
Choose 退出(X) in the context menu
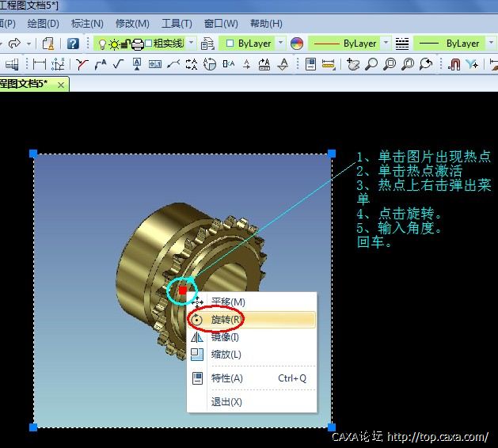click(x=252, y=402)
